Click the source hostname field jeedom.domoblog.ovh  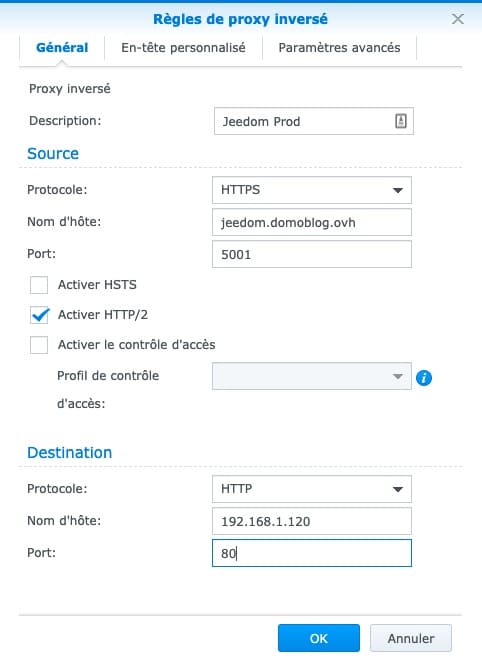(312, 222)
